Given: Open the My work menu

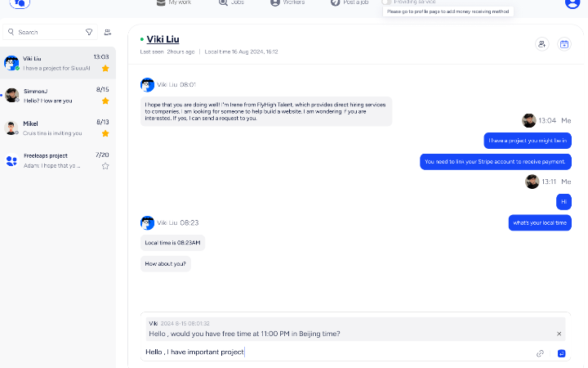Looking at the screenshot, I should point(174,2).
